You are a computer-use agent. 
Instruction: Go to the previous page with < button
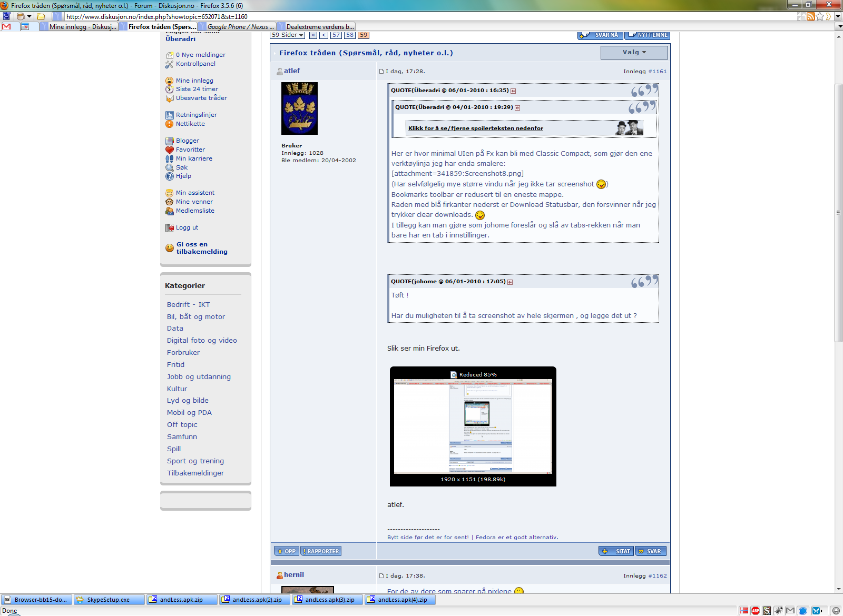[x=324, y=35]
